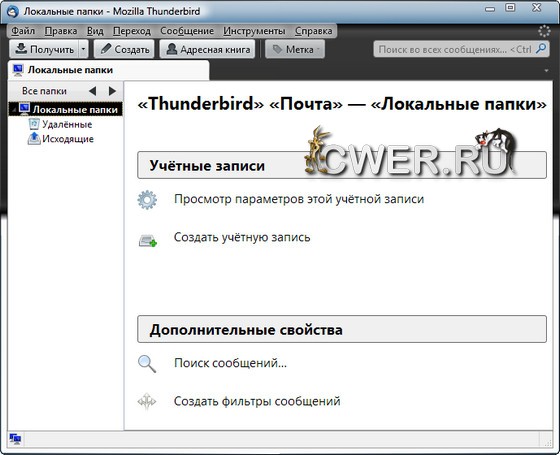Click the message filters arrows icon
560x455 pixels.
tap(147, 401)
